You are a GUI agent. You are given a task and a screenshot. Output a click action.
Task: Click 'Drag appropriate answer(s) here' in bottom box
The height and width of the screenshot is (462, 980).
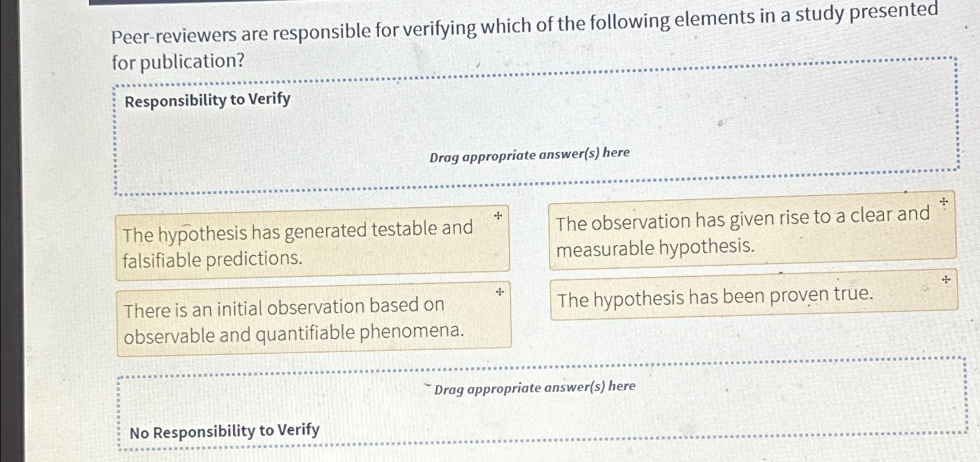pos(534,387)
